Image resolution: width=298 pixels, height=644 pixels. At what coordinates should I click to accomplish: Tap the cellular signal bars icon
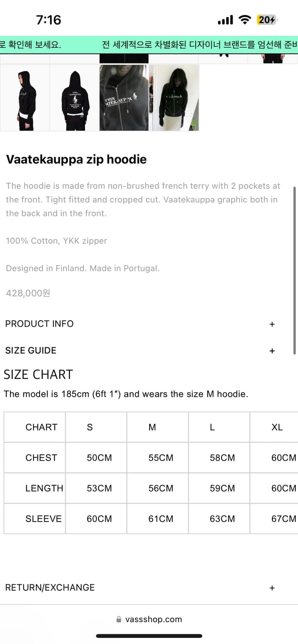225,20
